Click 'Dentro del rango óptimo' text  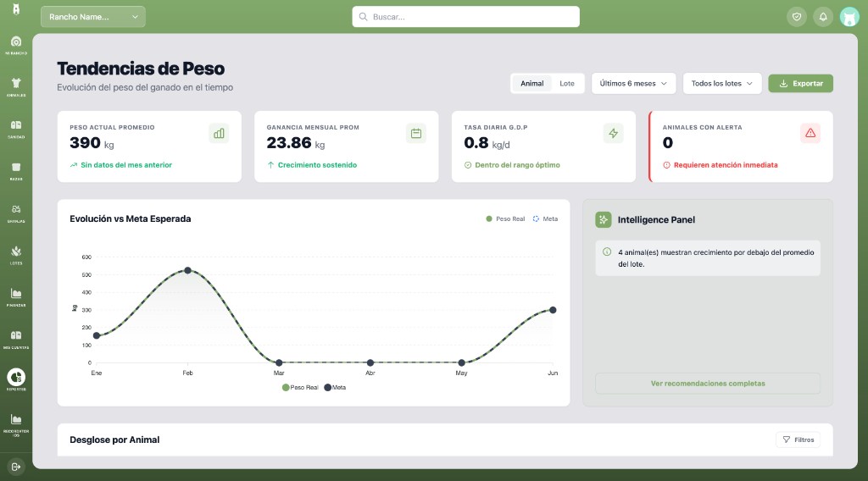518,165
